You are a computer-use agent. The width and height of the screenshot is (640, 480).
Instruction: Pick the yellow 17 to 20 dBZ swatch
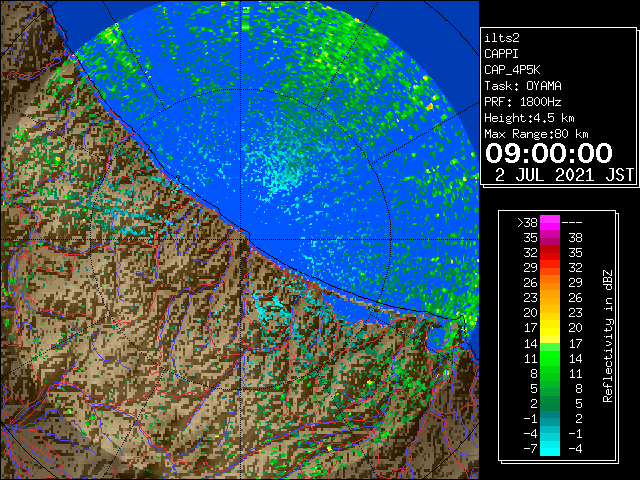[550, 328]
